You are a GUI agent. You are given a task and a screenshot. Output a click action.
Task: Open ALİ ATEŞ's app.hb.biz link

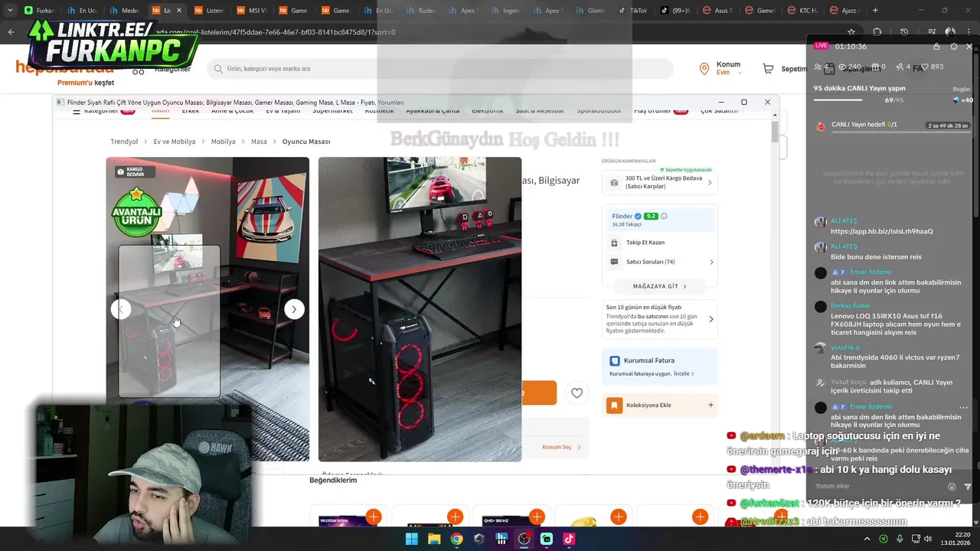881,231
